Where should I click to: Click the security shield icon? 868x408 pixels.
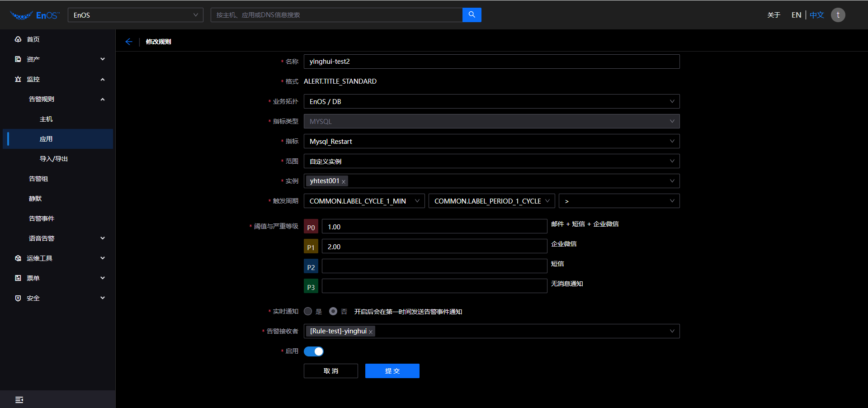tap(18, 298)
